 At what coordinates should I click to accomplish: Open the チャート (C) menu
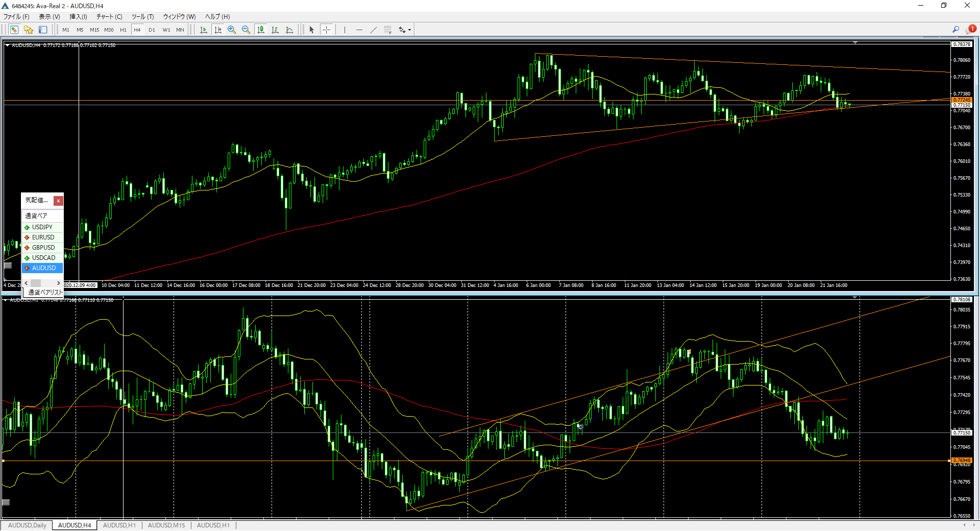[109, 17]
